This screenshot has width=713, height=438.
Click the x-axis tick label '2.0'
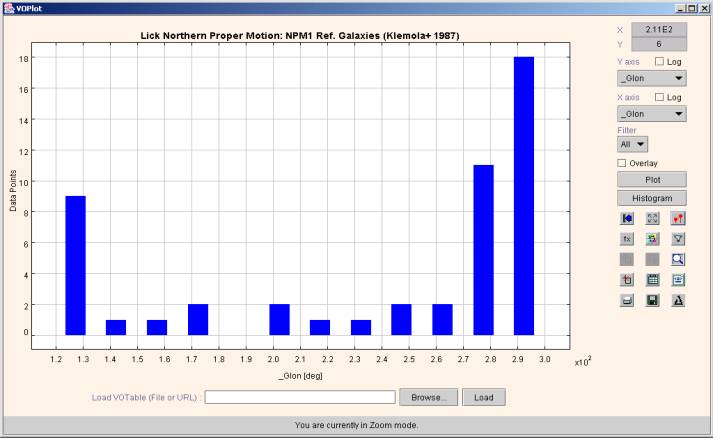coord(273,359)
